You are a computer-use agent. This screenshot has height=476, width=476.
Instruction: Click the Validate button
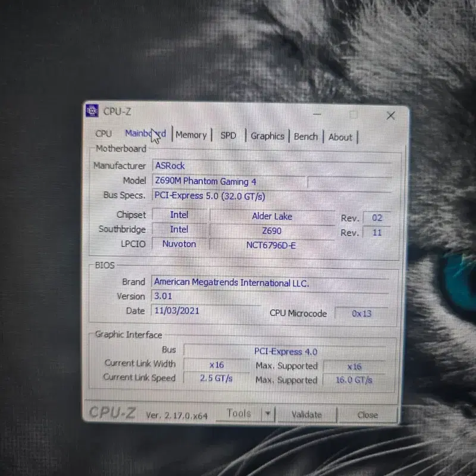tap(306, 414)
